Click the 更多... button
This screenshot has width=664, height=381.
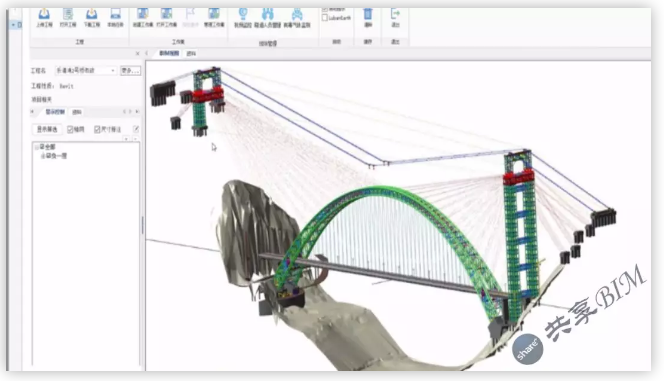pos(130,70)
